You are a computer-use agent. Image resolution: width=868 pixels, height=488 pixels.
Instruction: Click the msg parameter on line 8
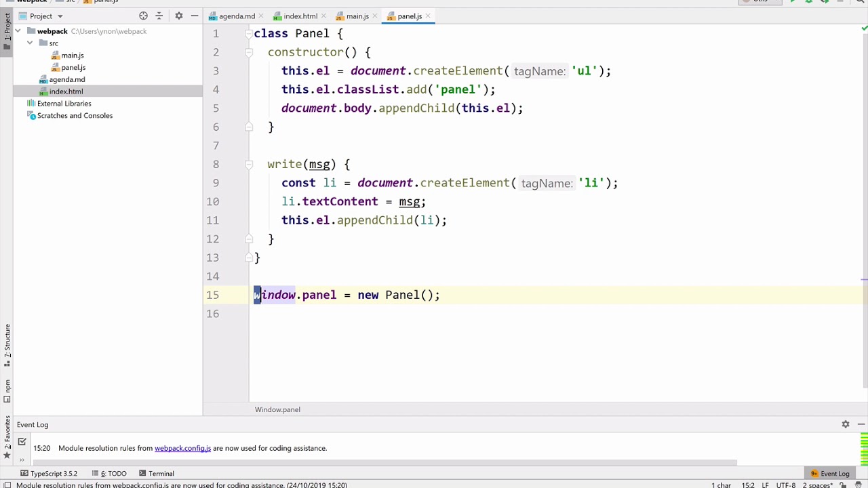click(319, 164)
